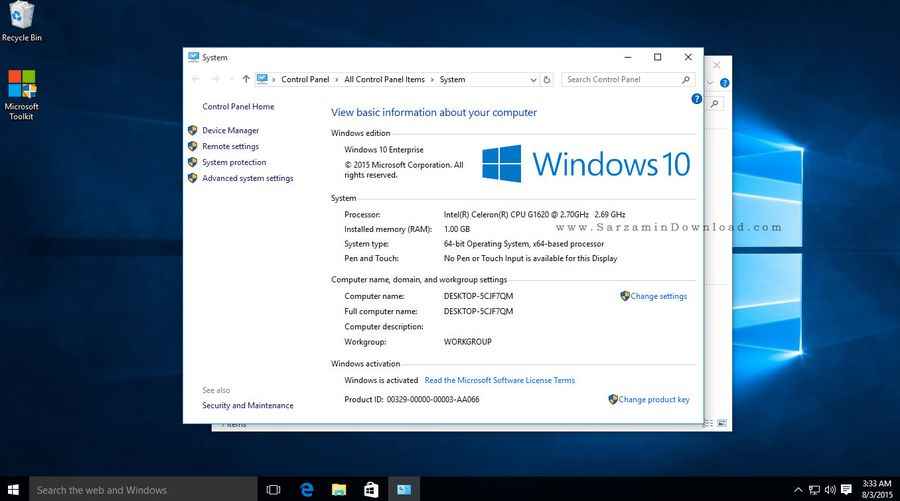This screenshot has width=900, height=501.
Task: Open Remote settings link
Action: point(230,146)
